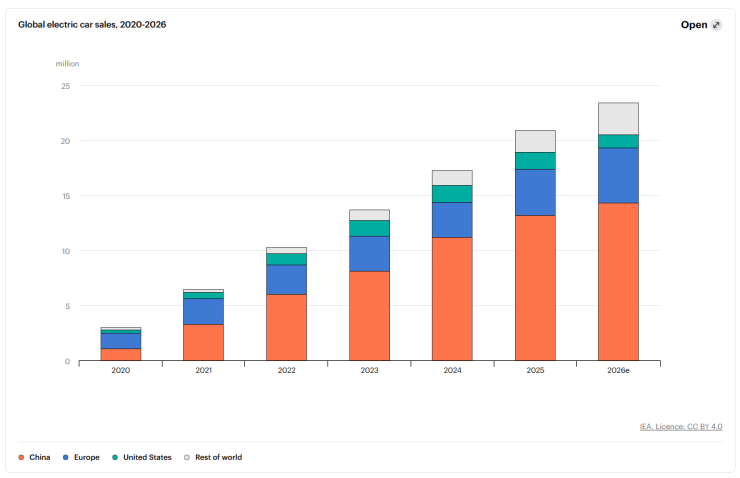
Task: Click the 25 y-axis tick label
Action: (x=66, y=86)
